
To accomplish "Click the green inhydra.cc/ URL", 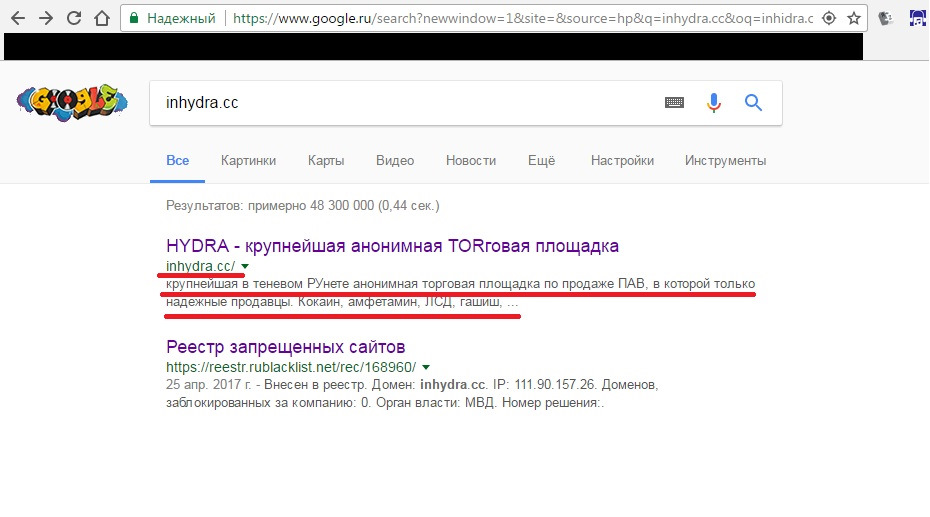I will click(x=200, y=266).
